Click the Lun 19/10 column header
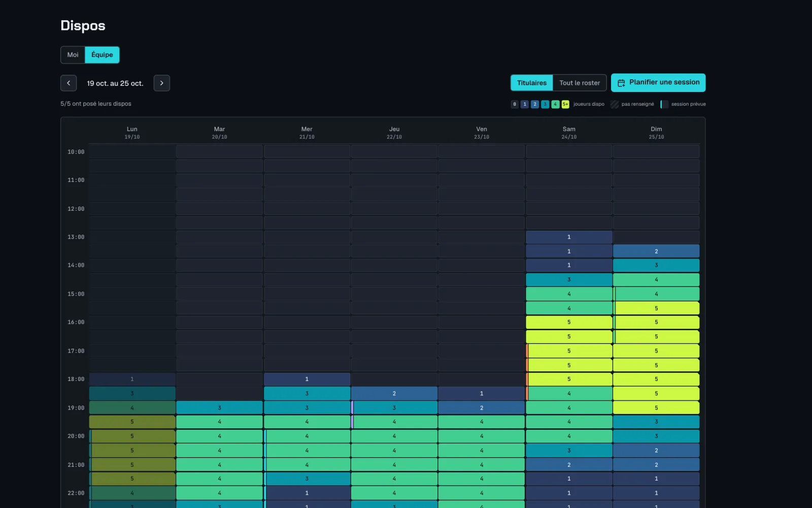 (x=132, y=133)
